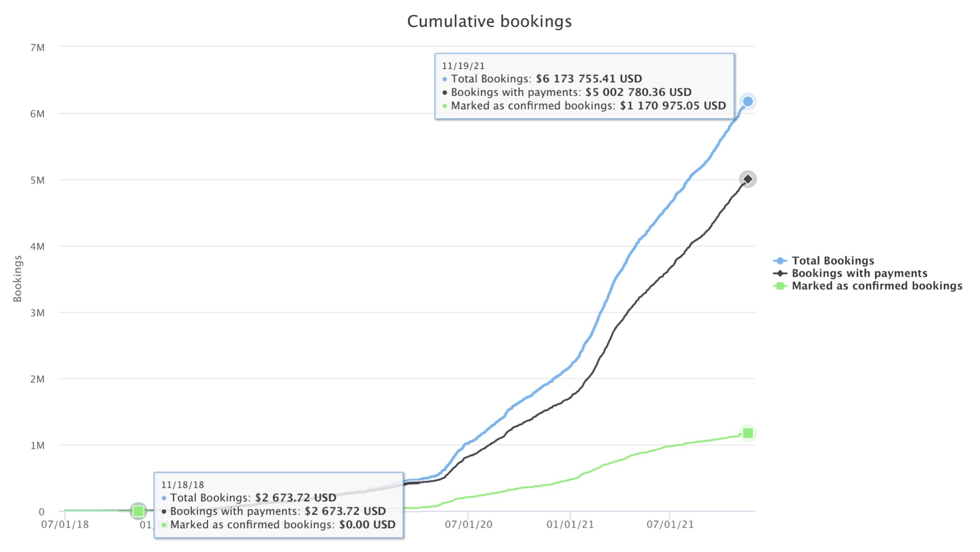Click the vertical Bookings axis title
980x552 pixels.
pyautogui.click(x=18, y=279)
